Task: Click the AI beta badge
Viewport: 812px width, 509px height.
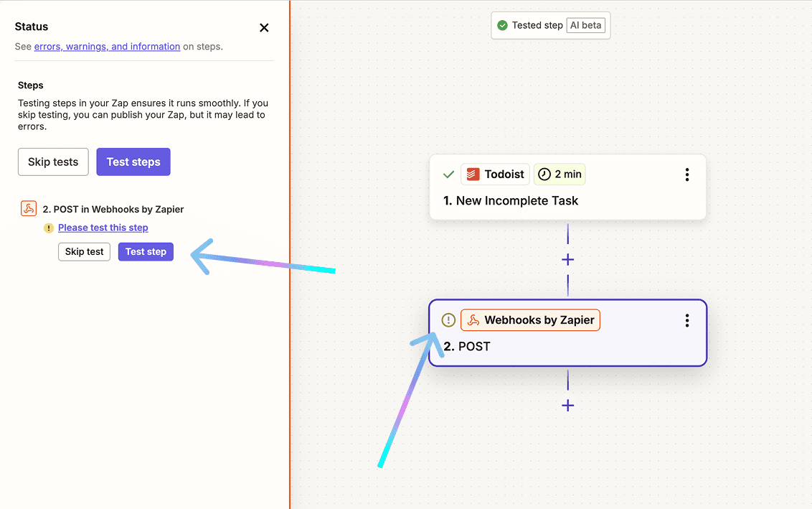Action: click(586, 25)
